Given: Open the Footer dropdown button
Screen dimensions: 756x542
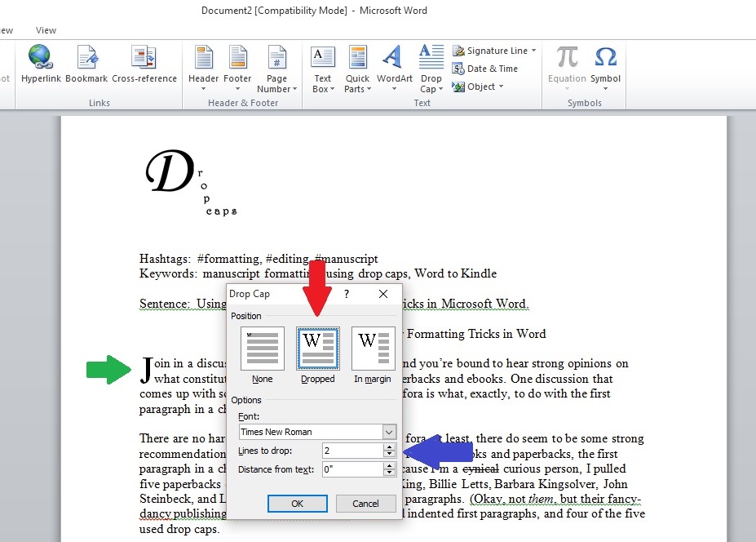Looking at the screenshot, I should (237, 68).
